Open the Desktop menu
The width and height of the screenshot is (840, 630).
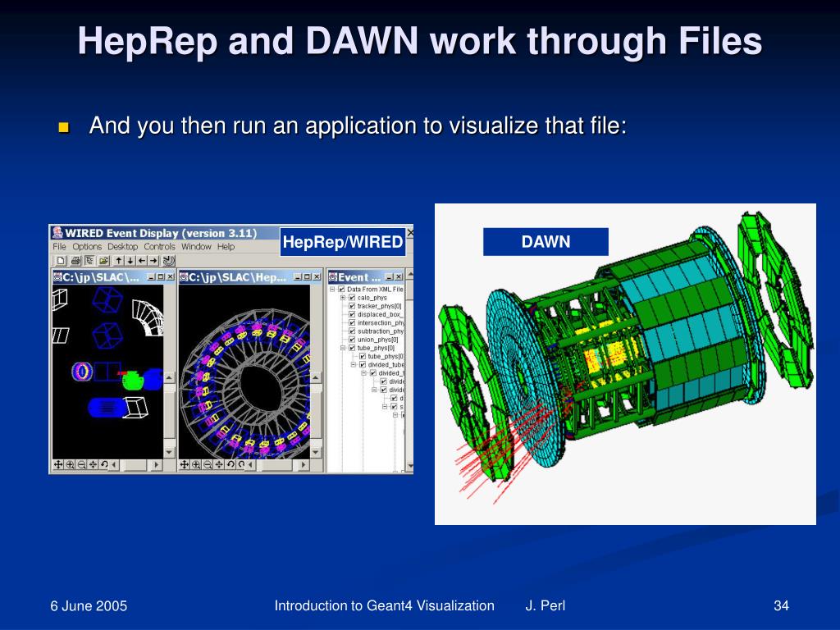click(123, 246)
